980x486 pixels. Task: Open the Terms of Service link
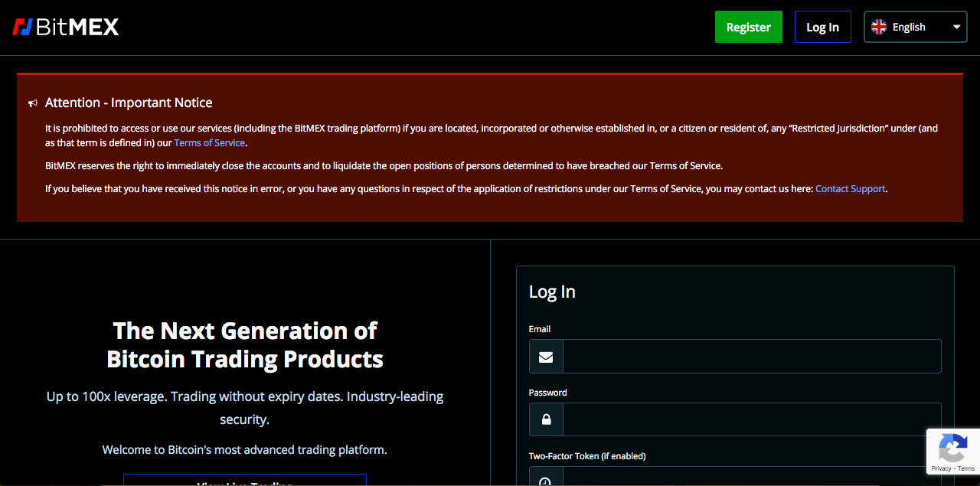pyautogui.click(x=210, y=143)
